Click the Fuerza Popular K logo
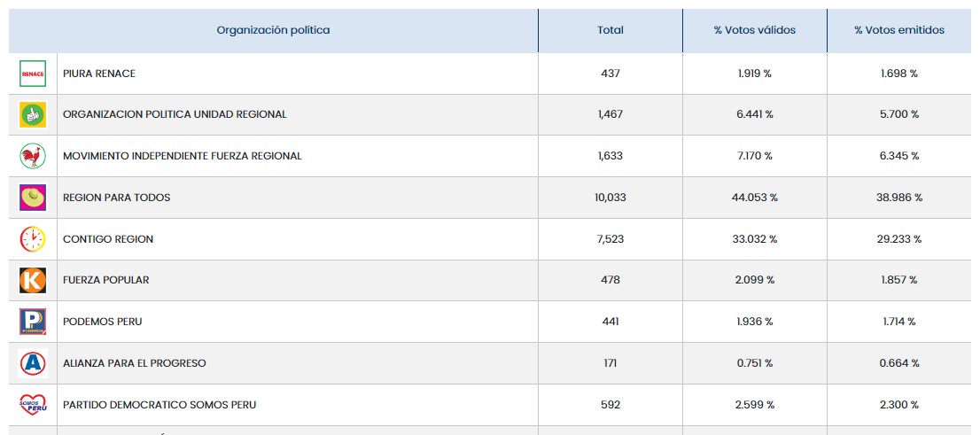The height and width of the screenshot is (435, 980). point(33,280)
